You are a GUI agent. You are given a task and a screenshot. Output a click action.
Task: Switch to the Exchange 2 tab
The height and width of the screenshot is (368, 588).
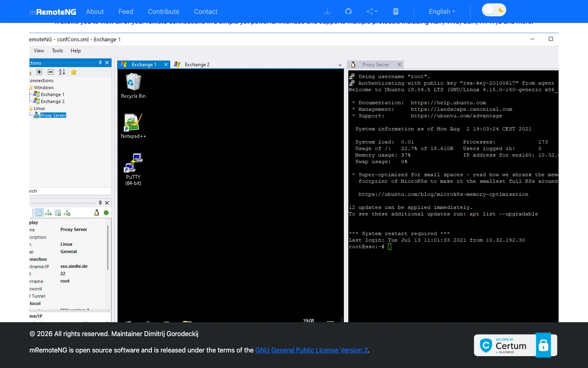tap(197, 65)
